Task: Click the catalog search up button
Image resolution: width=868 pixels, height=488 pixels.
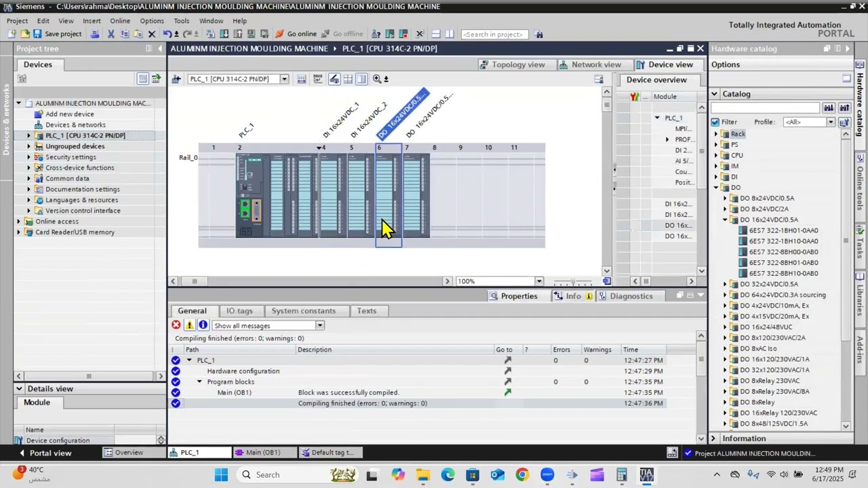Action: click(x=844, y=108)
